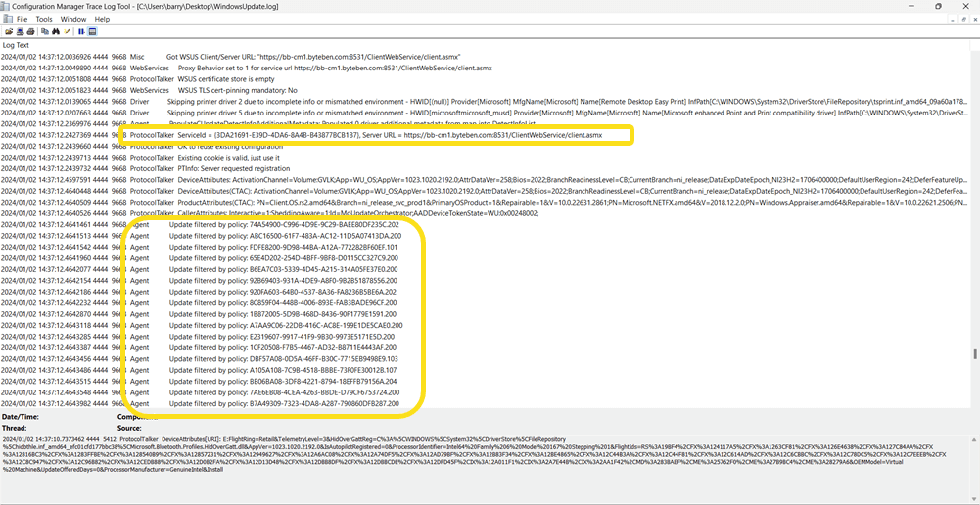The image size is (980, 505).
Task: Select the 'DeviceAttributes(CTAC)' log row
Action: point(486,191)
